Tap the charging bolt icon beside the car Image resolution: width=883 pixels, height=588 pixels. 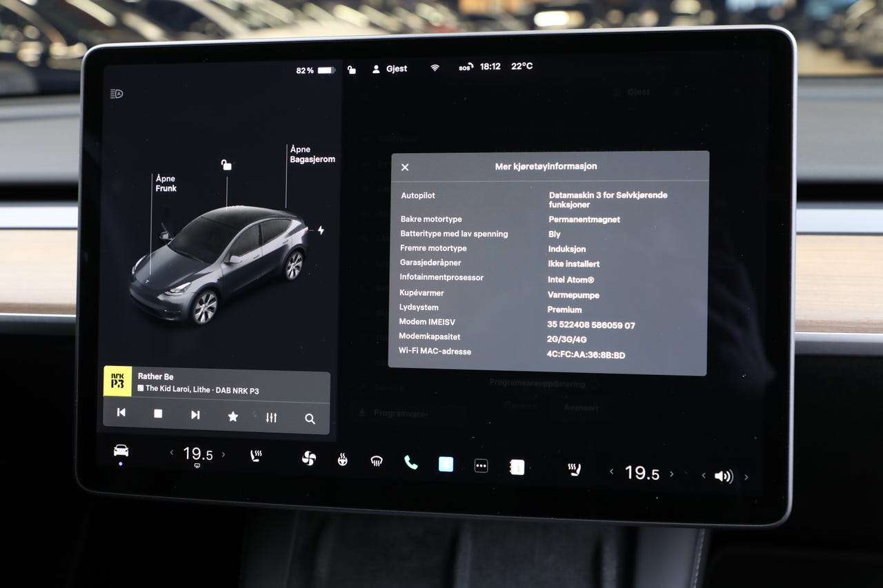click(321, 230)
